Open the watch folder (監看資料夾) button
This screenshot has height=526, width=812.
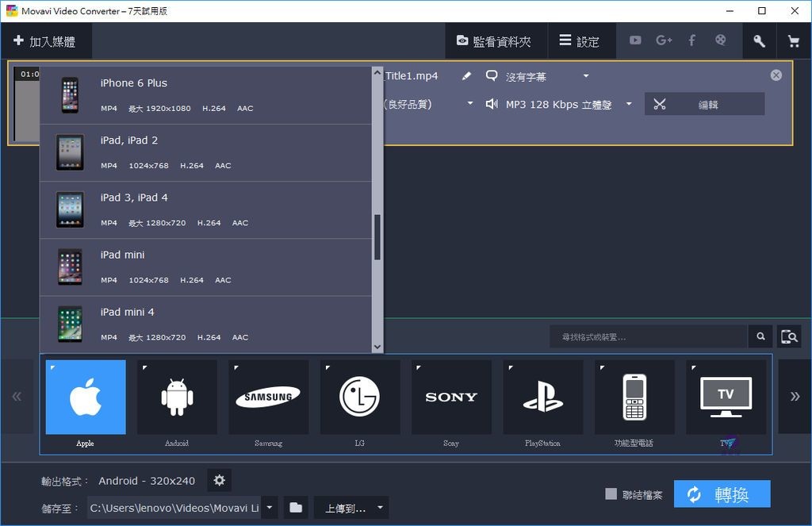496,41
